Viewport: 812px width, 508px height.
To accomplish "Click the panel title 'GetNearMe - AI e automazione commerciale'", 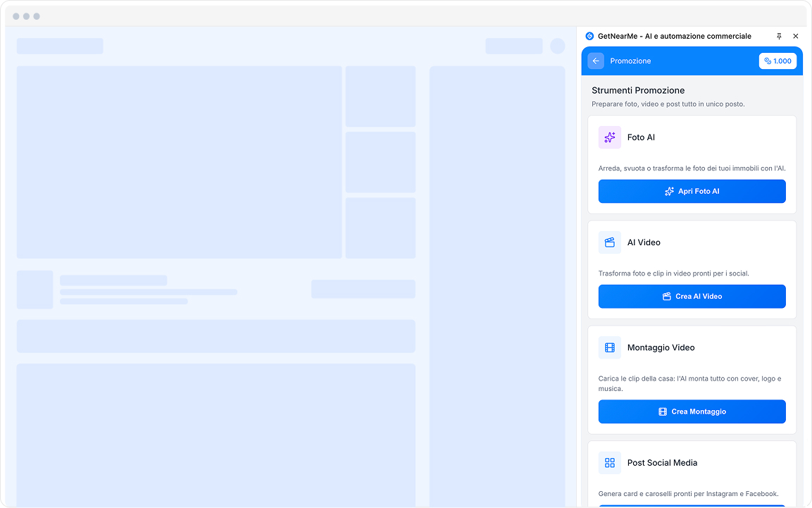I will tap(674, 36).
